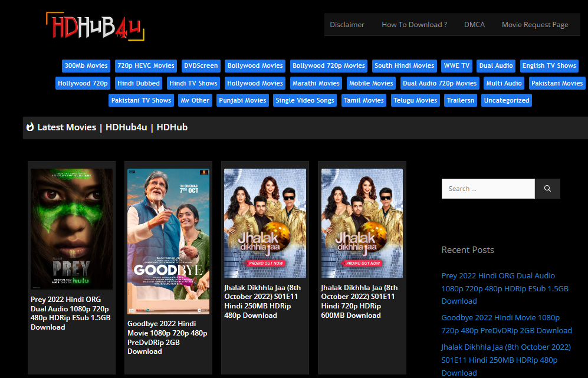Viewport: 588px width, 378px height.
Task: Click the Search text field
Action: (x=488, y=189)
